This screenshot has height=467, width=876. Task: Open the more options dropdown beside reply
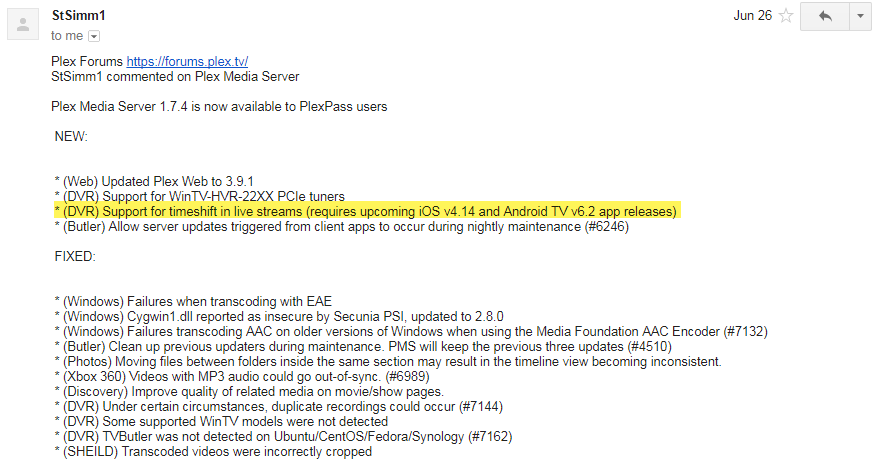click(860, 16)
